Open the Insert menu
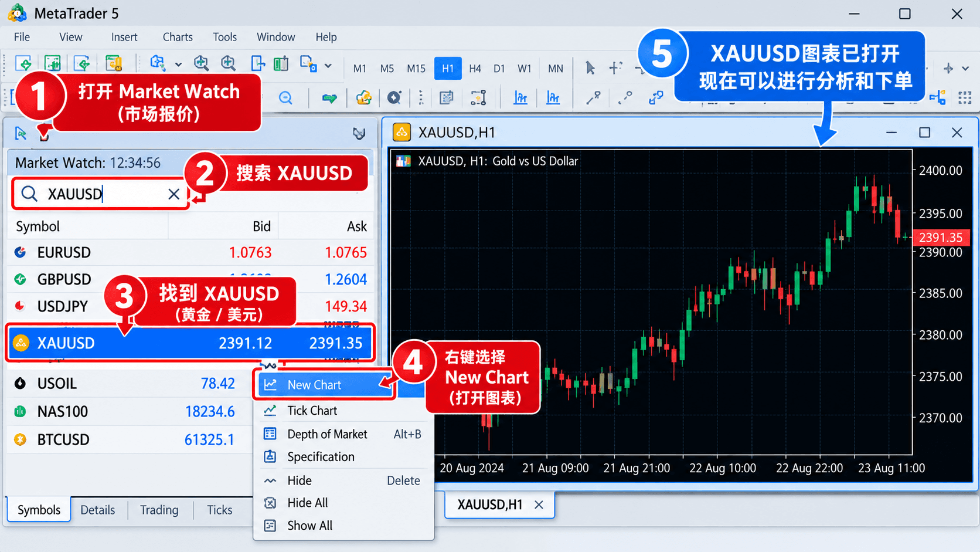Viewport: 980px width, 552px height. (124, 37)
